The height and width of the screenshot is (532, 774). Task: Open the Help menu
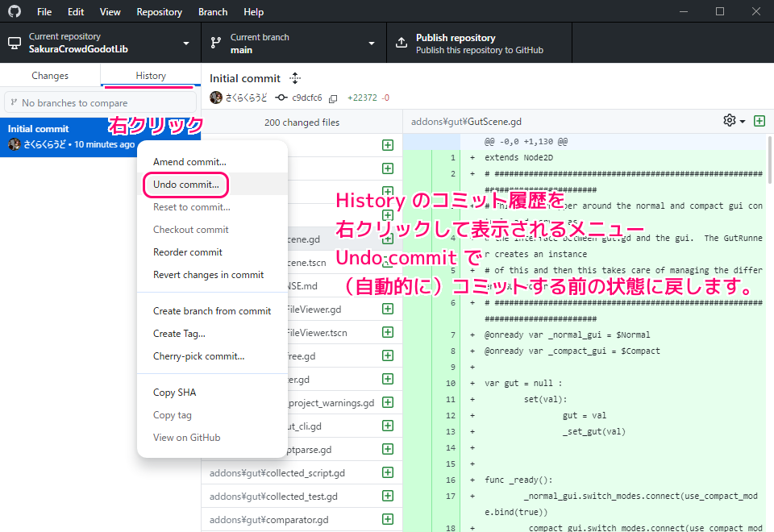pyautogui.click(x=253, y=12)
